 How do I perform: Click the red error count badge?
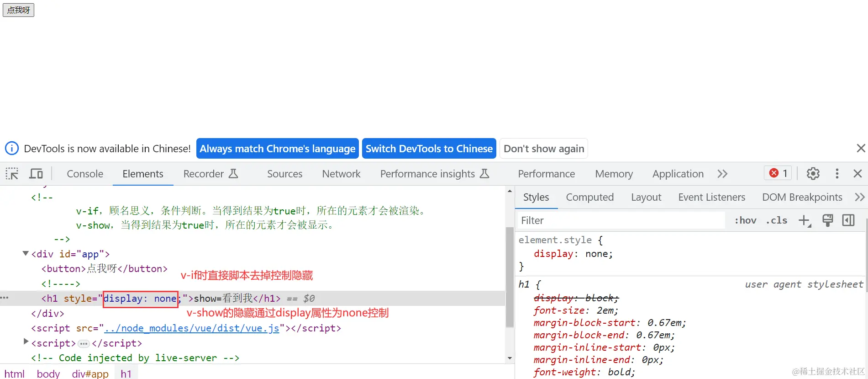(778, 173)
